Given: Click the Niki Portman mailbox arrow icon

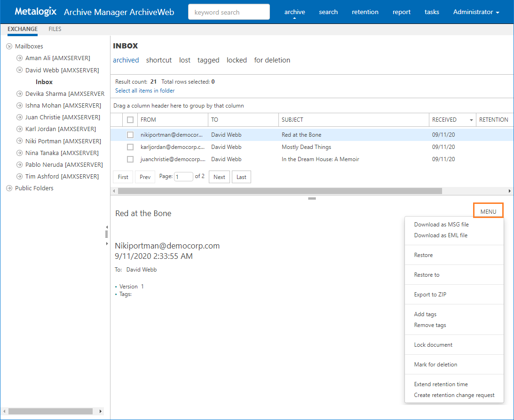Looking at the screenshot, I should click(x=19, y=141).
